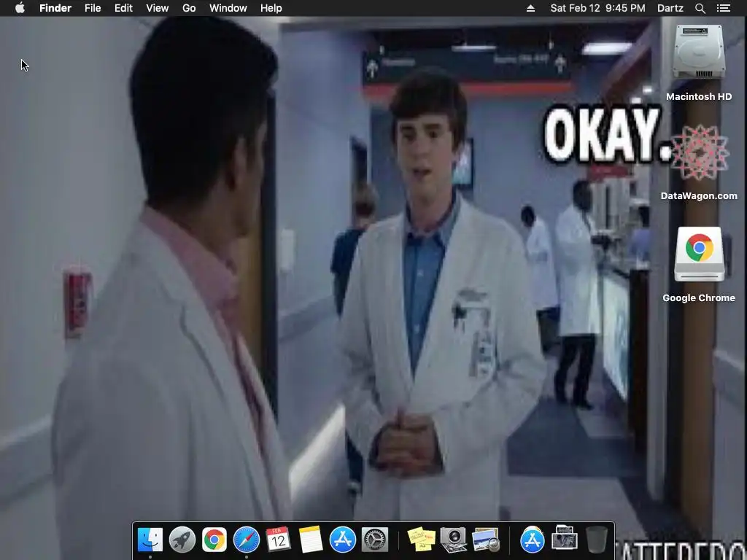Screen dimensions: 747x560
Task: Open the Finder application menu
Action: point(55,8)
